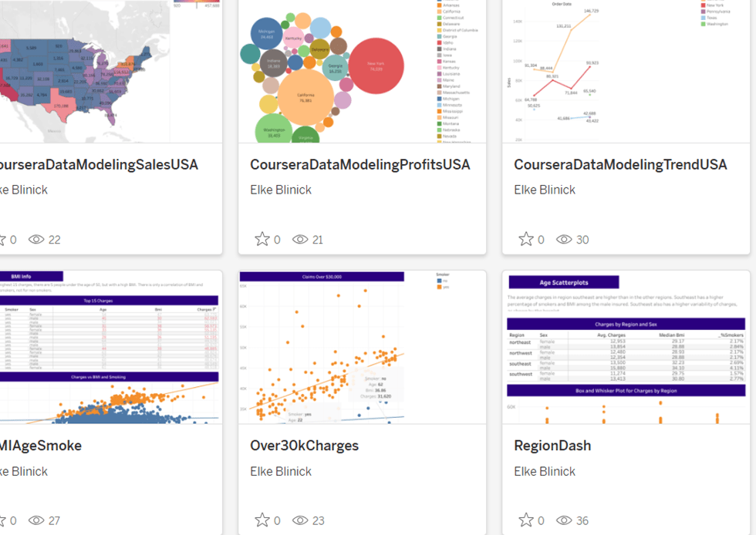Open the Over30kCharges title link

(304, 446)
